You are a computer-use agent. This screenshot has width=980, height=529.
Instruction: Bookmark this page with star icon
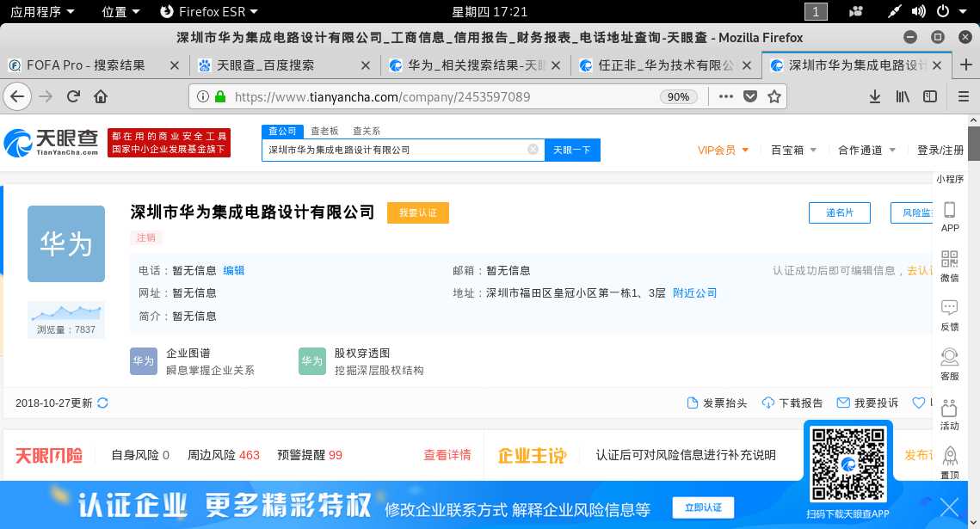coord(774,96)
